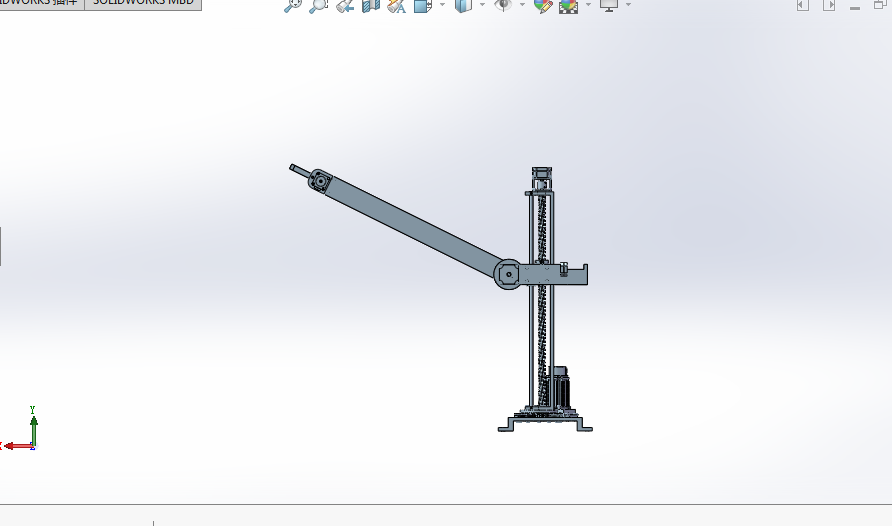This screenshot has height=526, width=892.
Task: Activate the Section View tool
Action: [371, 6]
